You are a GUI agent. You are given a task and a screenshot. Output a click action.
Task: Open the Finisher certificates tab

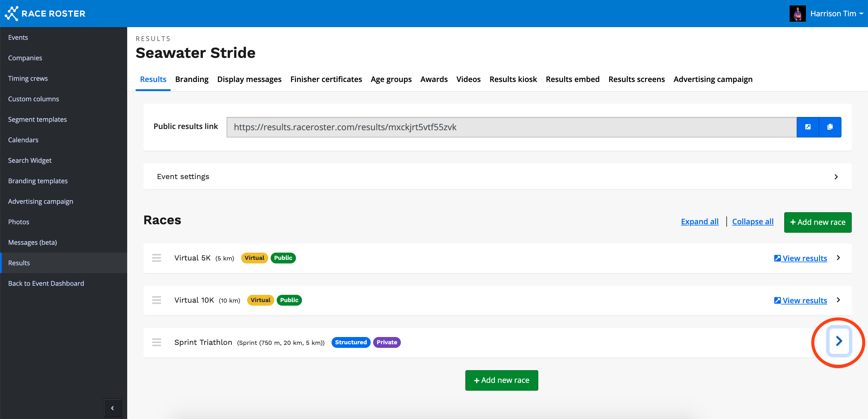pos(326,79)
